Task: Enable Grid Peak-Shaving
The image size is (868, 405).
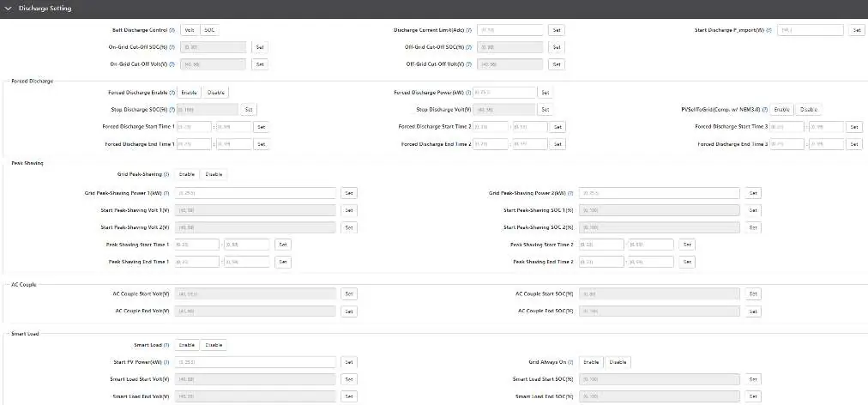Action: (187, 174)
